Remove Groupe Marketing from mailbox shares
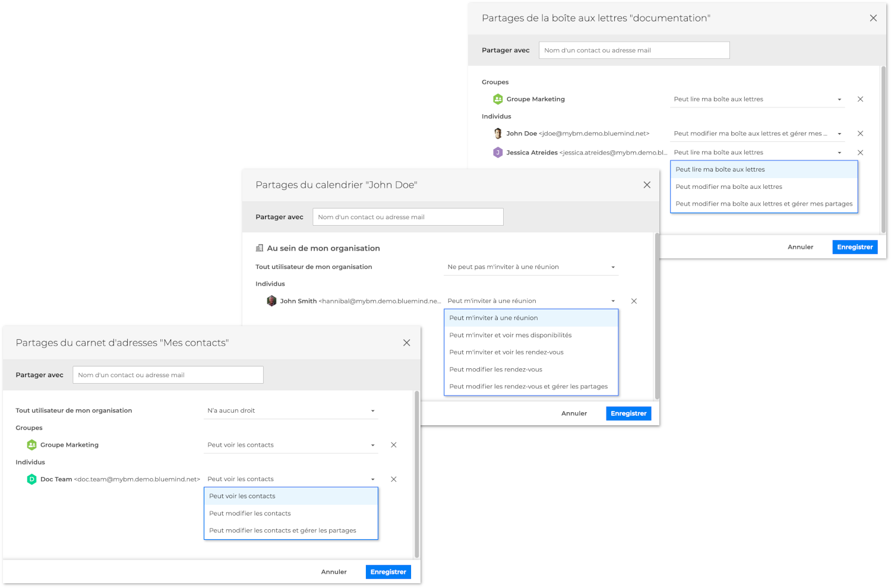Image resolution: width=891 pixels, height=588 pixels. coord(860,99)
